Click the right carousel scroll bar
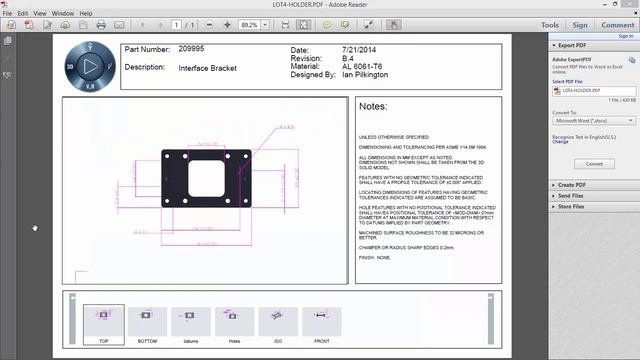Viewport: 640px width, 360px height. click(491, 319)
